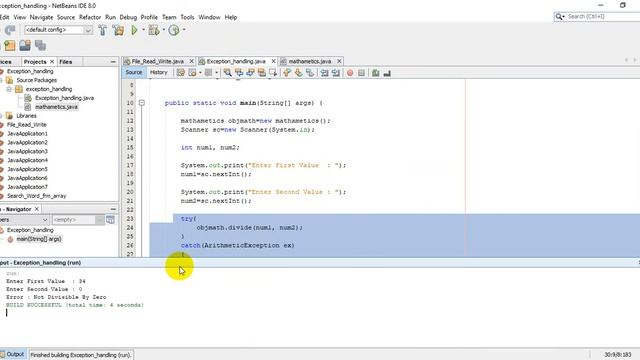
Task: Toggle Highlight Search icon
Action: [262, 73]
